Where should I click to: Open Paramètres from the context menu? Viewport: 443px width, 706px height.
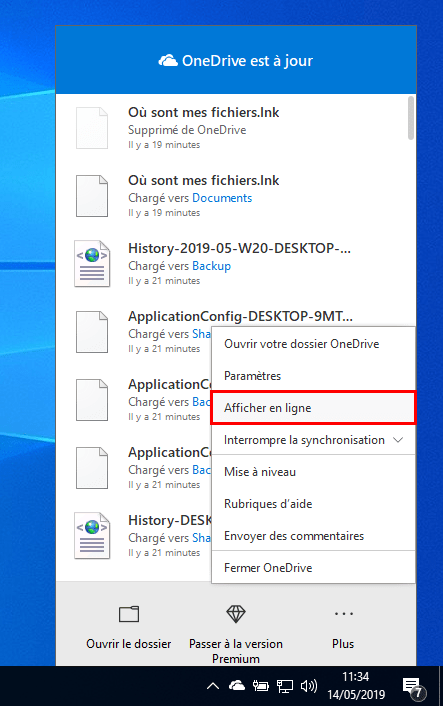pos(313,376)
